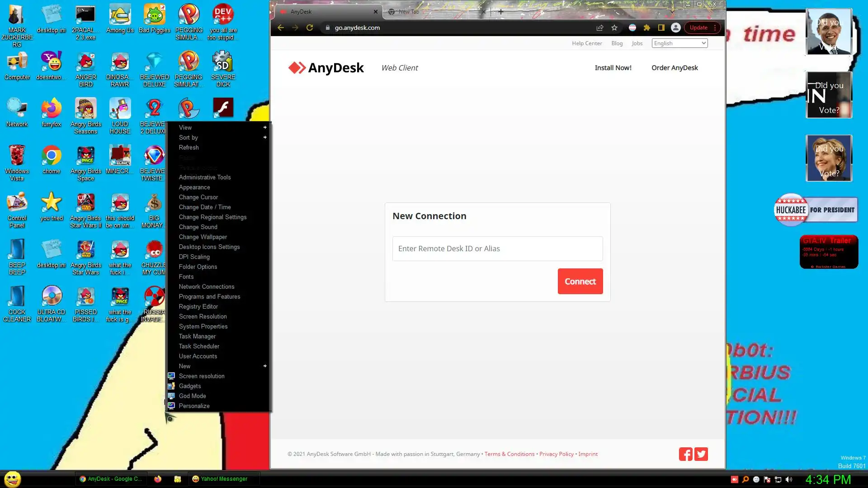Open the Chrome extensions puzzle icon
This screenshot has height=488, width=868.
click(x=647, y=28)
